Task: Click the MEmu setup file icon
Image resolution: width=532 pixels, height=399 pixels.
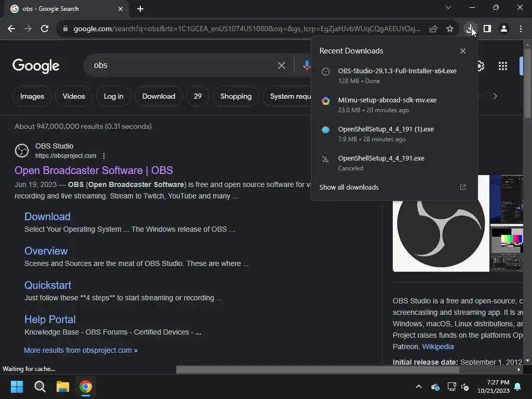Action: (x=326, y=101)
